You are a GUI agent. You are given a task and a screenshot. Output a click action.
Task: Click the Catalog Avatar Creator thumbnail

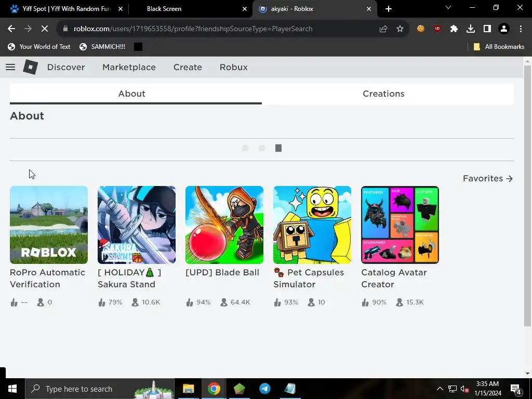400,225
